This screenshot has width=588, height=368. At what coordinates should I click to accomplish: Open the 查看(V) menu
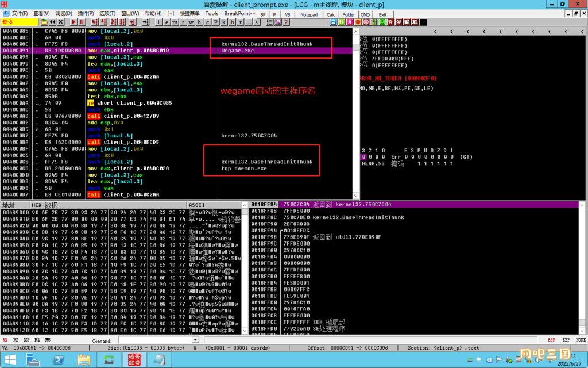pyautogui.click(x=41, y=14)
